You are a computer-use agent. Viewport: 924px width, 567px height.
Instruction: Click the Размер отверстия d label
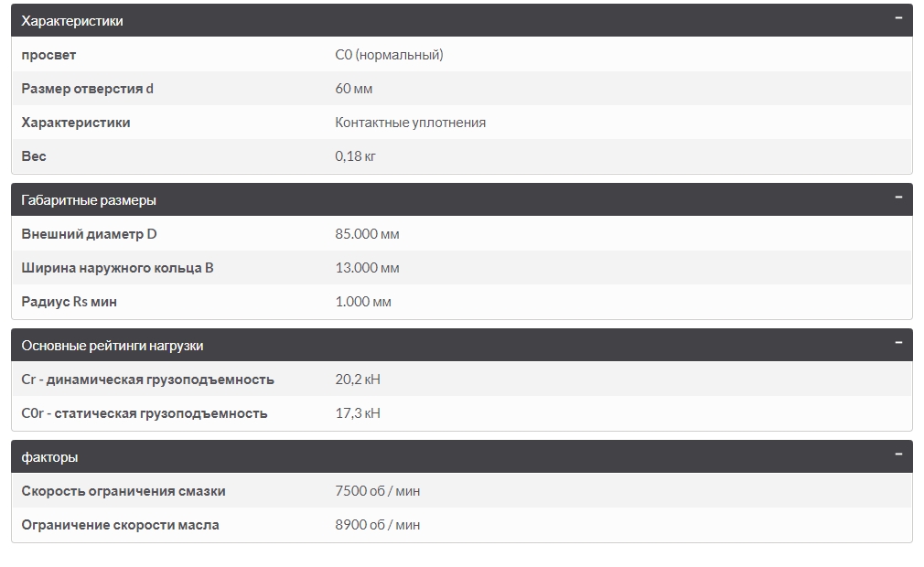88,89
